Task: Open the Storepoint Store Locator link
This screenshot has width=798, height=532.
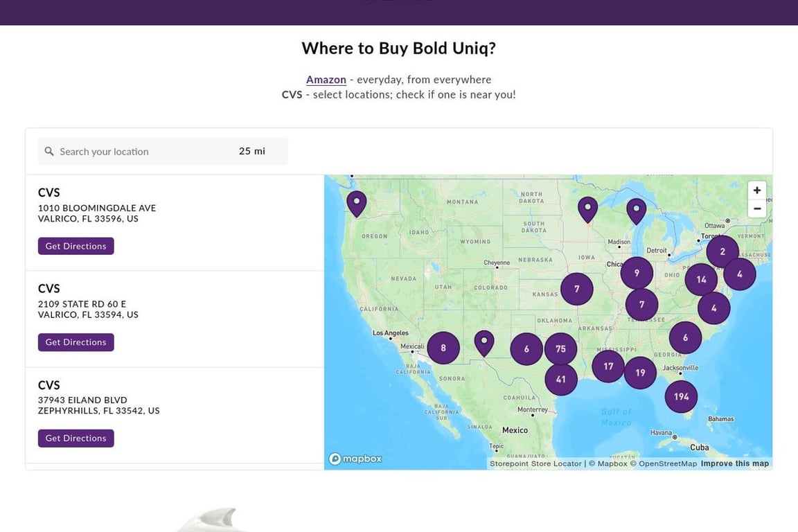Action: pos(535,464)
